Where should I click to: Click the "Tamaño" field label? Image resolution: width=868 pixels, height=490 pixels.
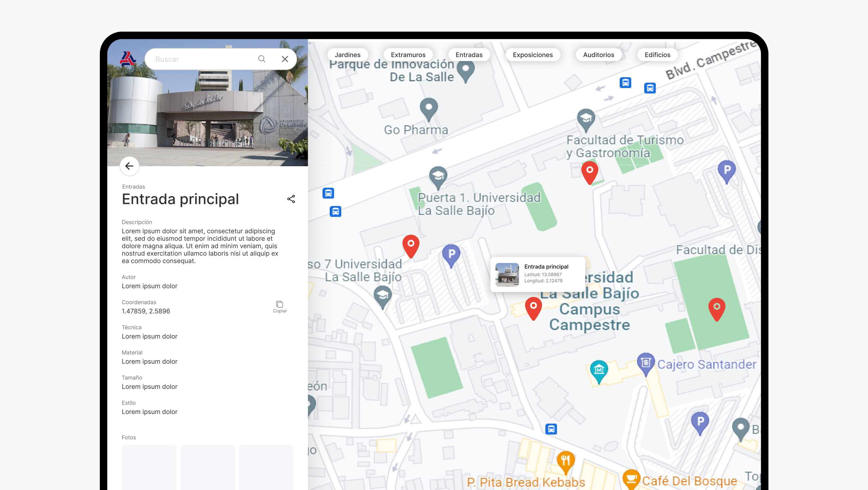pyautogui.click(x=132, y=377)
